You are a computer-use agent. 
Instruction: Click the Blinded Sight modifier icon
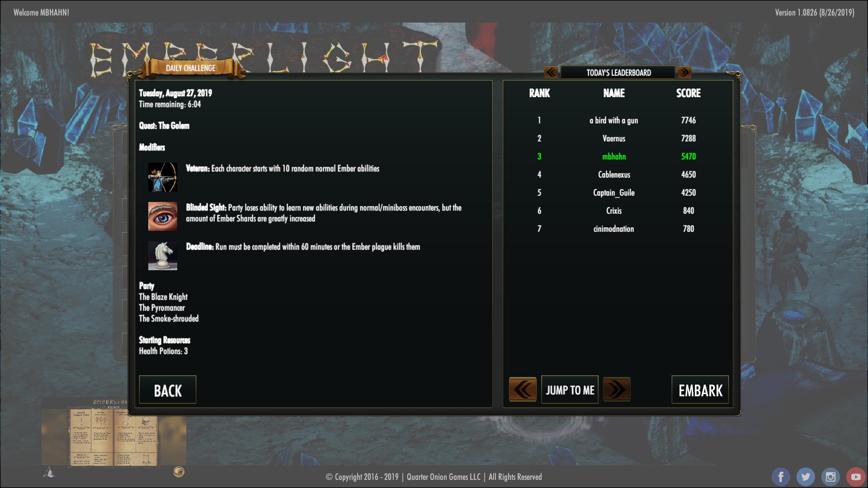tap(162, 216)
